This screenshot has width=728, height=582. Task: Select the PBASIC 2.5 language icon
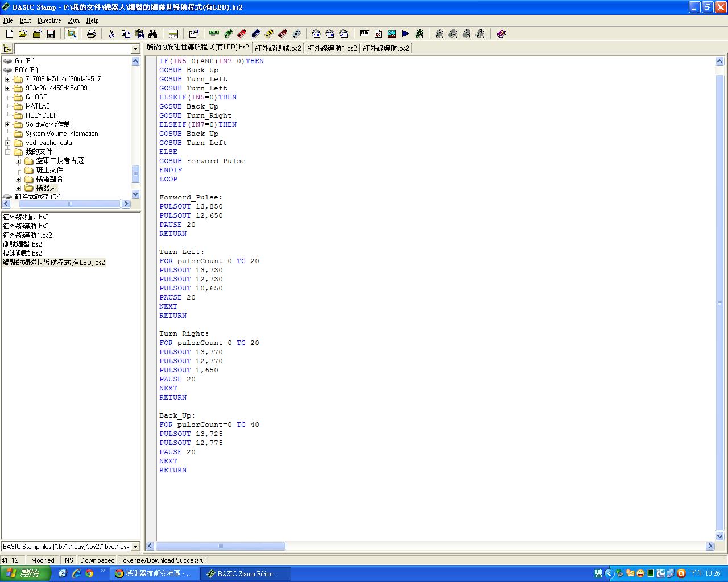344,34
